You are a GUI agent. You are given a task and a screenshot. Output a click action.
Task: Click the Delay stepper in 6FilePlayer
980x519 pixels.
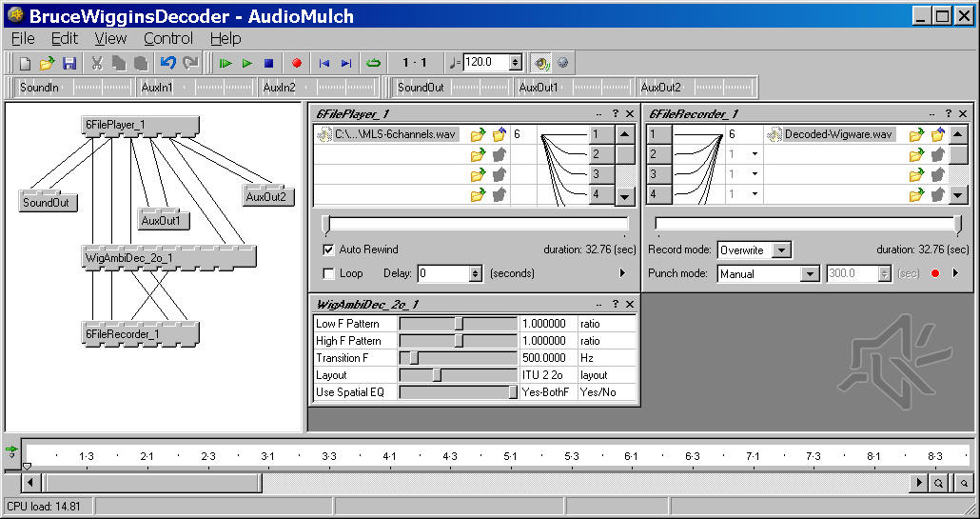coord(476,273)
